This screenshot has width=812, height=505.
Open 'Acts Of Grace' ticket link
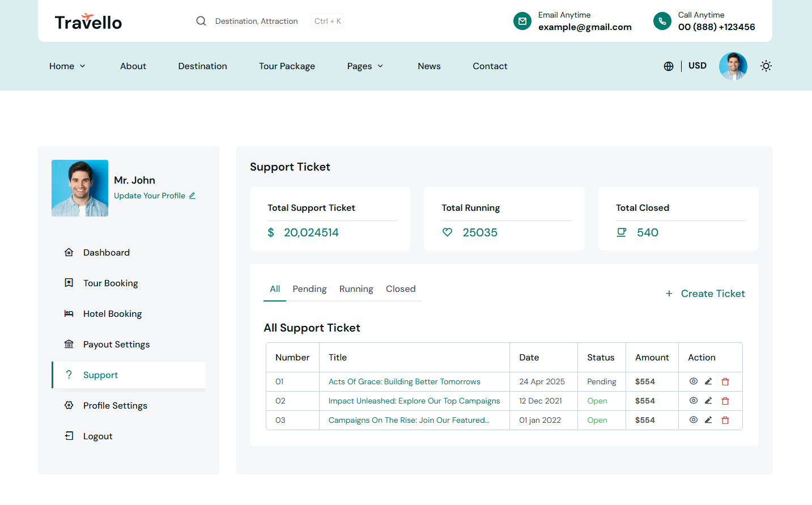(x=404, y=382)
